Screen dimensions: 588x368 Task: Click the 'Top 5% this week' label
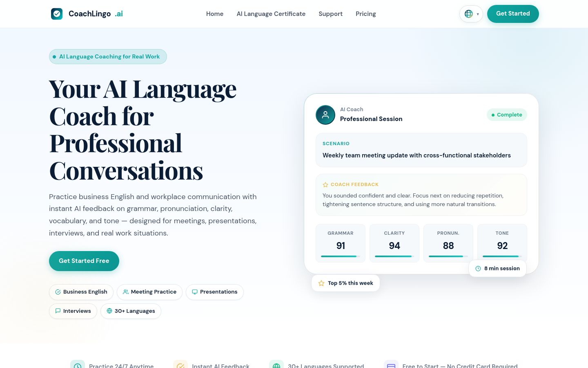pyautogui.click(x=350, y=283)
